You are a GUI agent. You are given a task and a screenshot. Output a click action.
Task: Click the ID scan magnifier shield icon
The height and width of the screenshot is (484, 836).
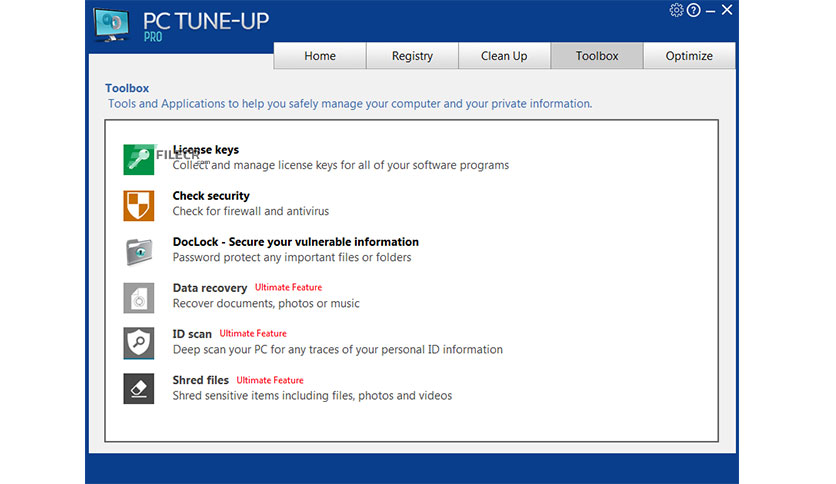(139, 343)
